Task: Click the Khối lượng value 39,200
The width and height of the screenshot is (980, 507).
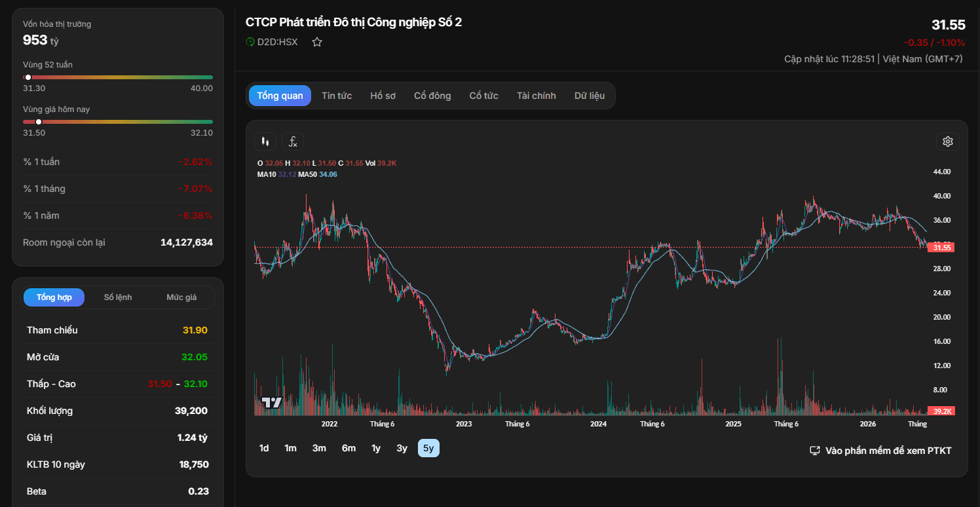Action: (191, 411)
